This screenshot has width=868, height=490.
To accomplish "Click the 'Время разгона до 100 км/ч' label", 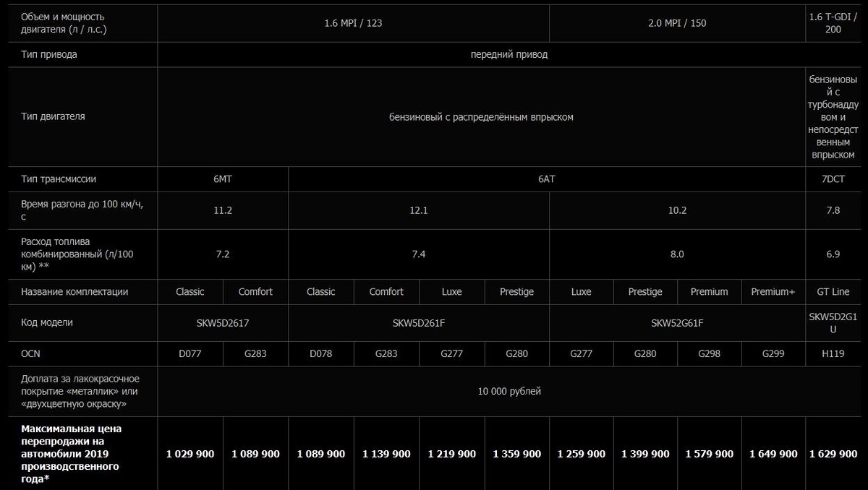I will 82,210.
